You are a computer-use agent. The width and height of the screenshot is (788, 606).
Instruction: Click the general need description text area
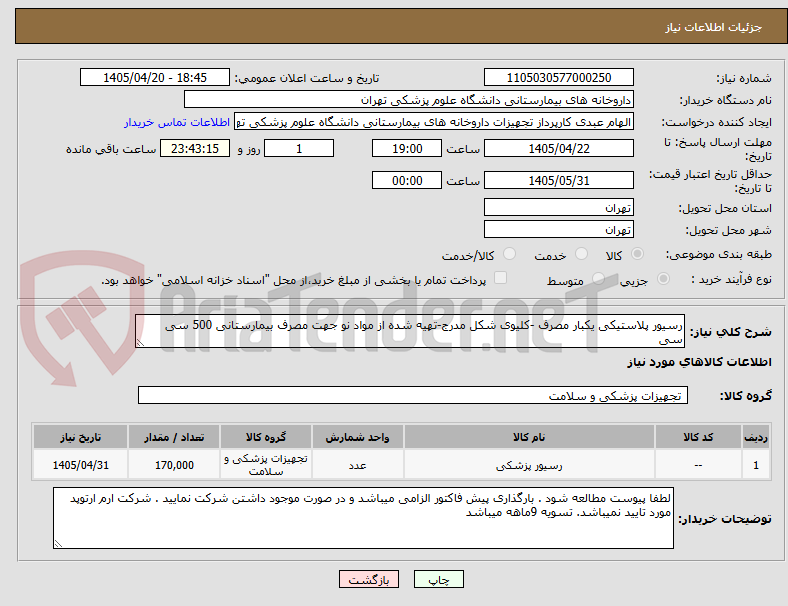pyautogui.click(x=410, y=332)
